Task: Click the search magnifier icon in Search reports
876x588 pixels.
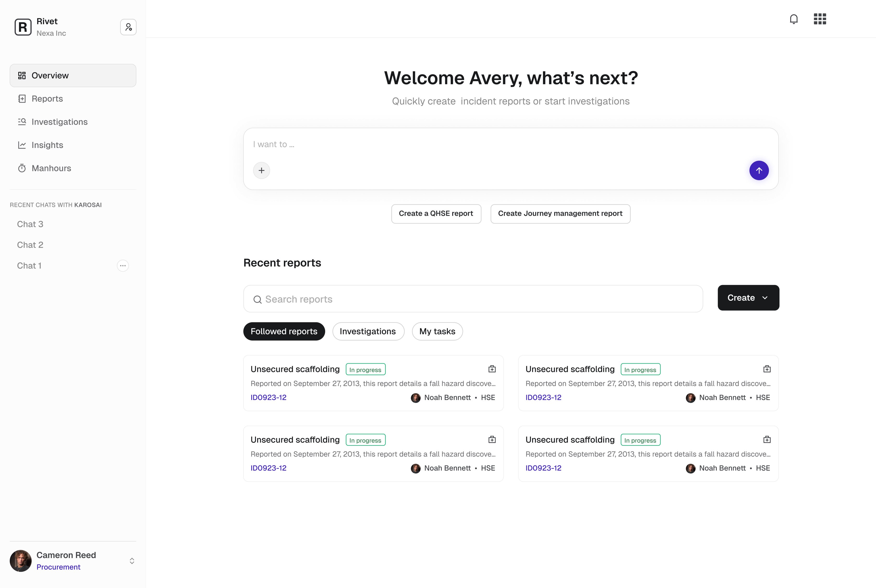Action: tap(257, 299)
